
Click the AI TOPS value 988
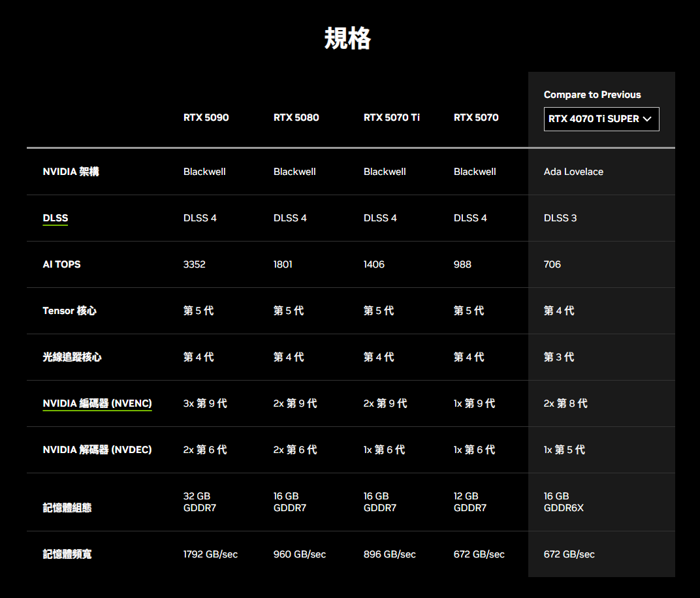tap(462, 264)
